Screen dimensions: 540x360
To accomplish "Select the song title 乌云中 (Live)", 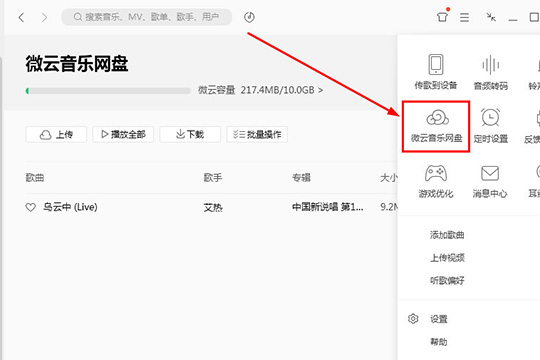I will [70, 207].
